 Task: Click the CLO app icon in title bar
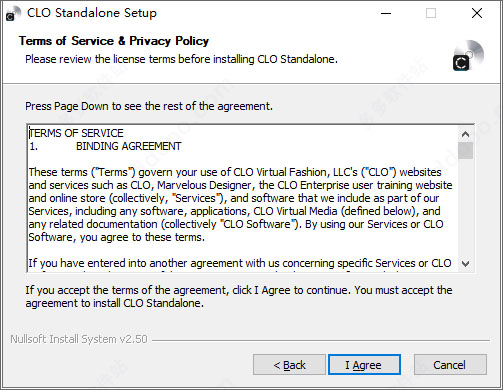[x=13, y=14]
